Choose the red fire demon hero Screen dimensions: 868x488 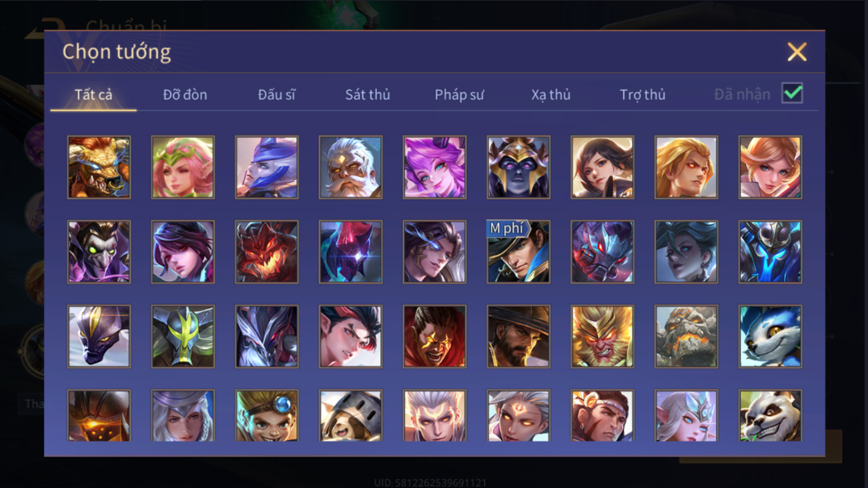pyautogui.click(x=267, y=252)
